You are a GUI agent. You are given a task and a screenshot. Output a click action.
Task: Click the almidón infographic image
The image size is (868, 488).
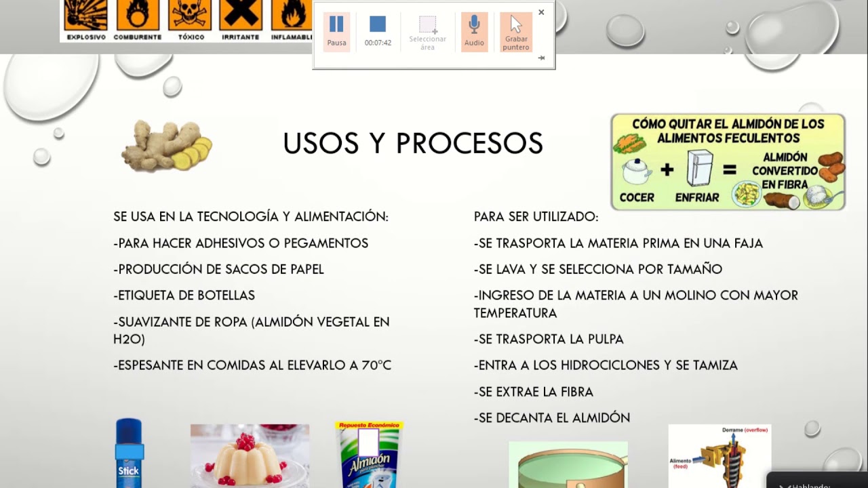tap(728, 161)
